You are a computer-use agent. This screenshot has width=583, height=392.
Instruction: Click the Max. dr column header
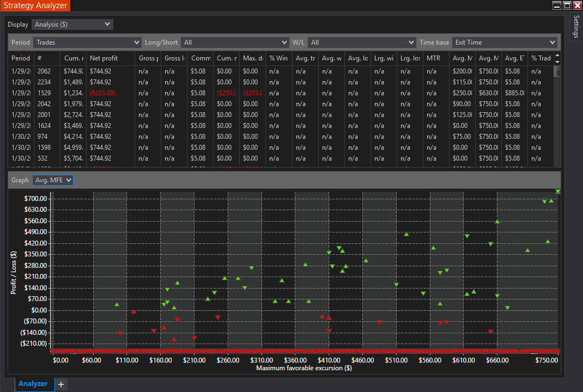click(x=252, y=58)
